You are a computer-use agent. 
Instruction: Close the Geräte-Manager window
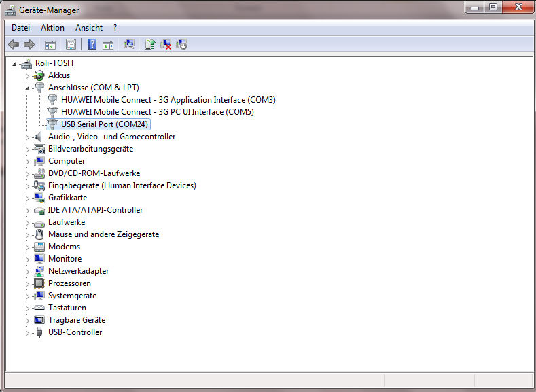(x=518, y=7)
